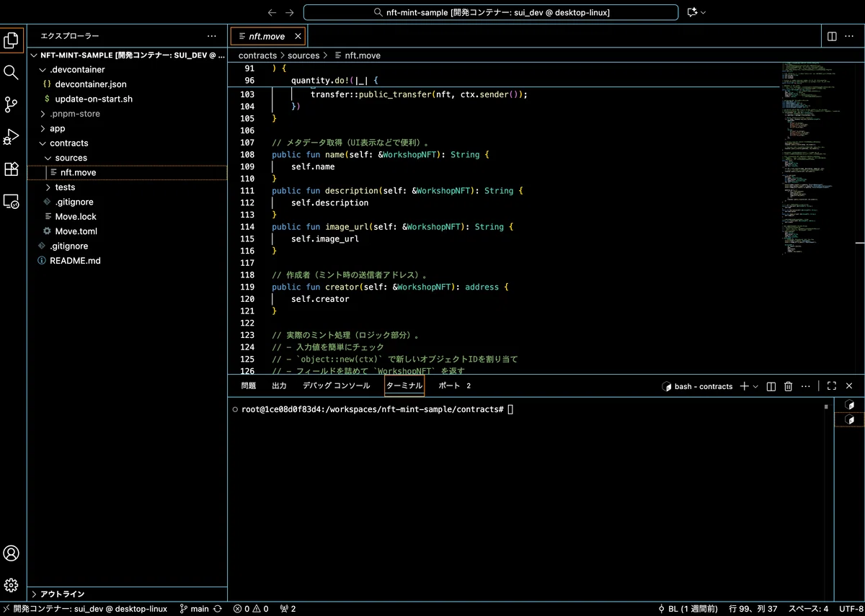Screen dimensions: 865x616
Task: Open devcontainer.json in the explorer
Action: click(127, 84)
